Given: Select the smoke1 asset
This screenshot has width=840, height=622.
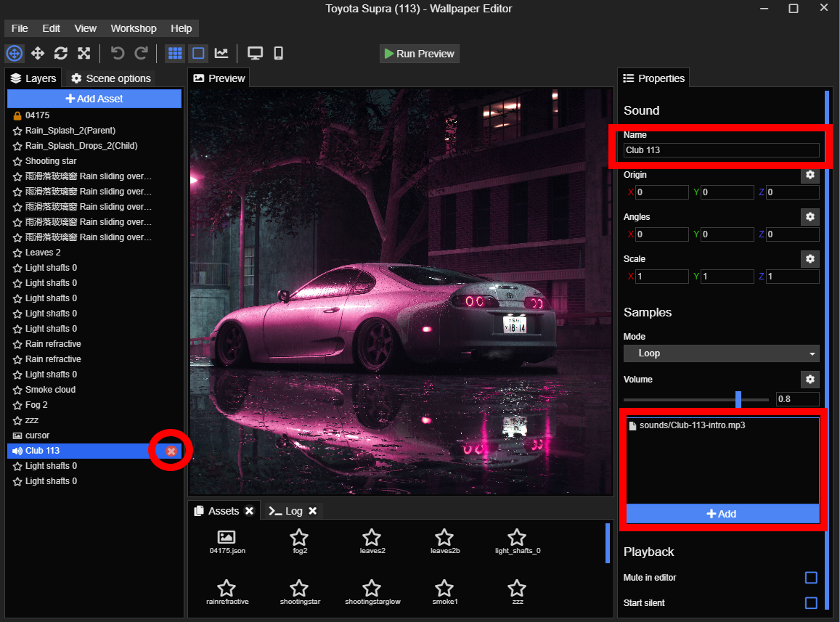Looking at the screenshot, I should coord(444,592).
